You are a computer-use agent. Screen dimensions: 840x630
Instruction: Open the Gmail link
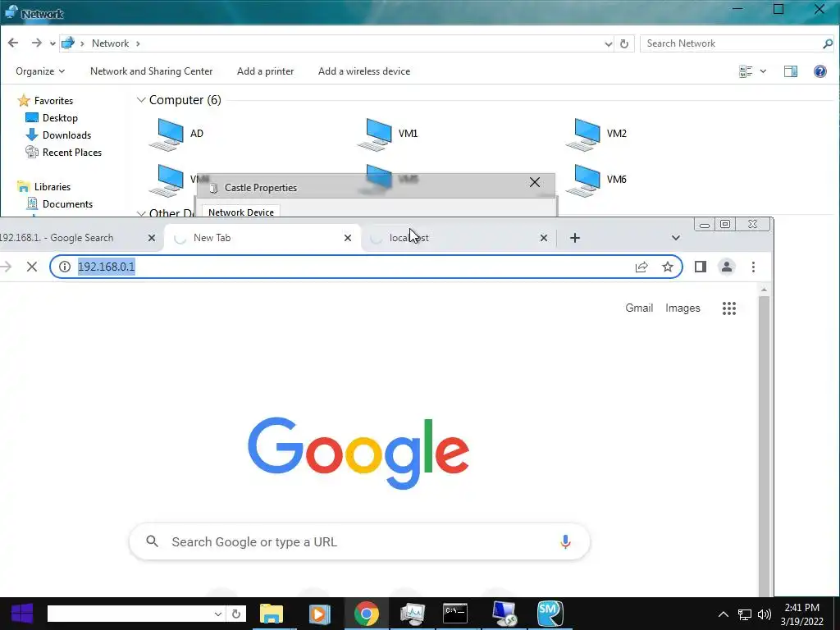pos(639,308)
